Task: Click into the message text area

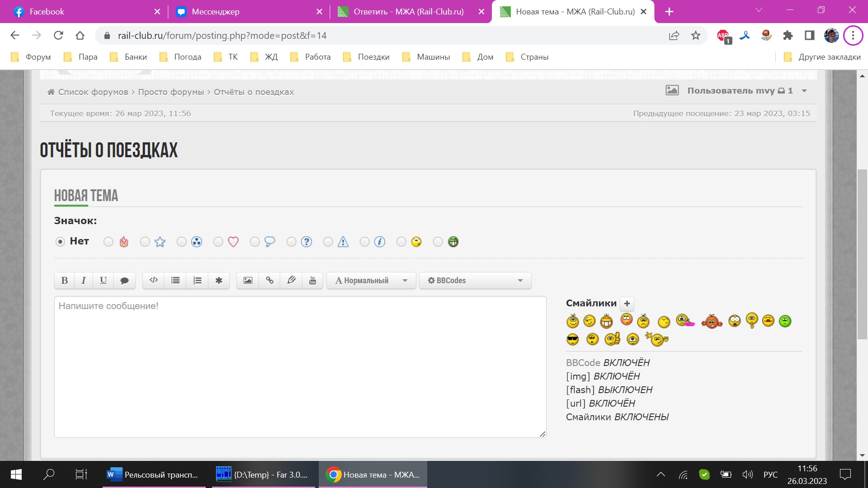Action: tap(300, 367)
